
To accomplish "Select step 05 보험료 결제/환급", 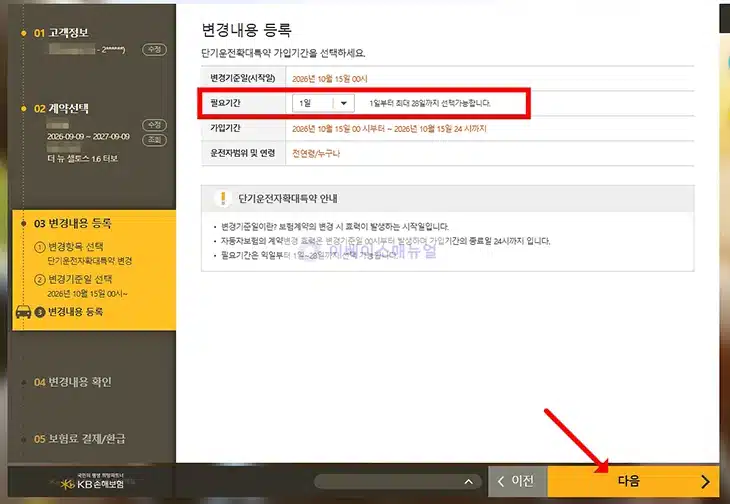I will [79, 439].
